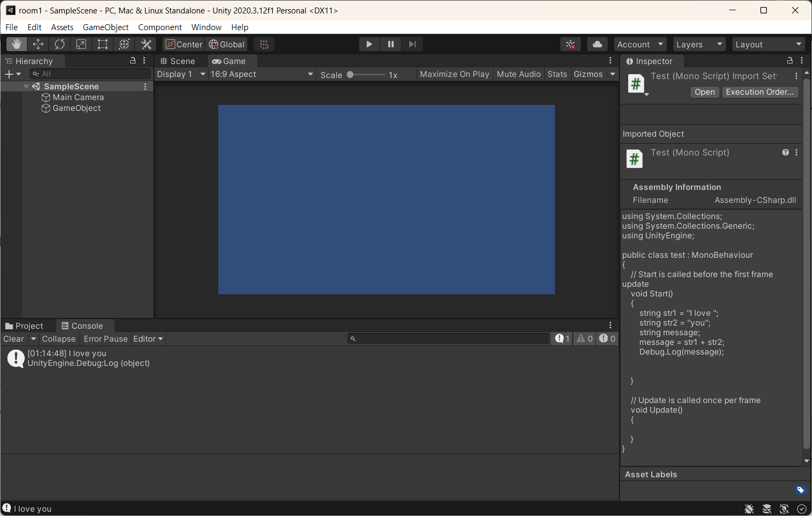The image size is (812, 516).
Task: Select the Scale tool
Action: 81,44
